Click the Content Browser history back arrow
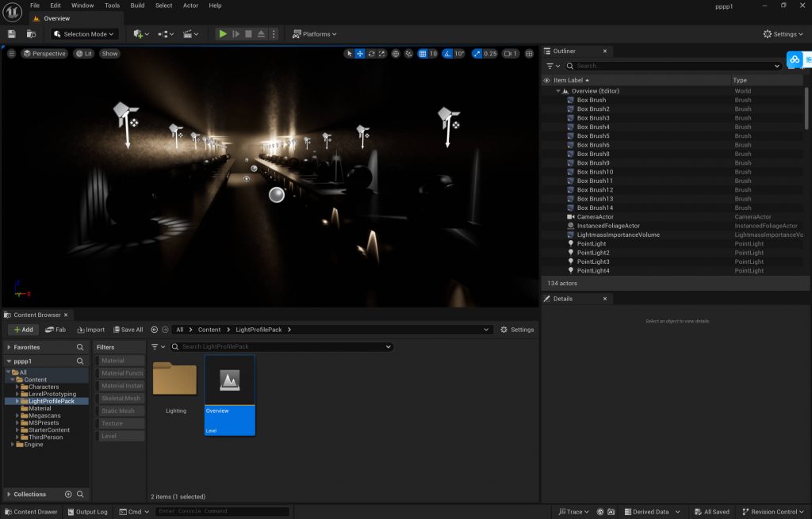This screenshot has width=812, height=519. [x=155, y=330]
